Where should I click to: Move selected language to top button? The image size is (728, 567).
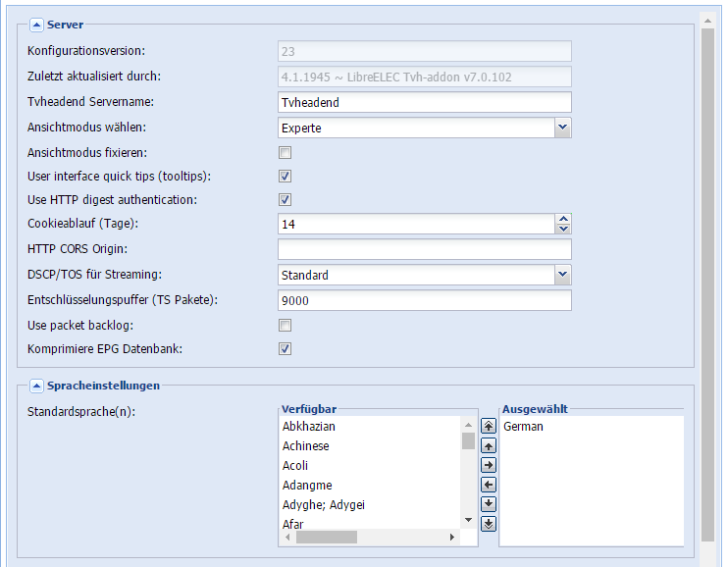tap(488, 426)
